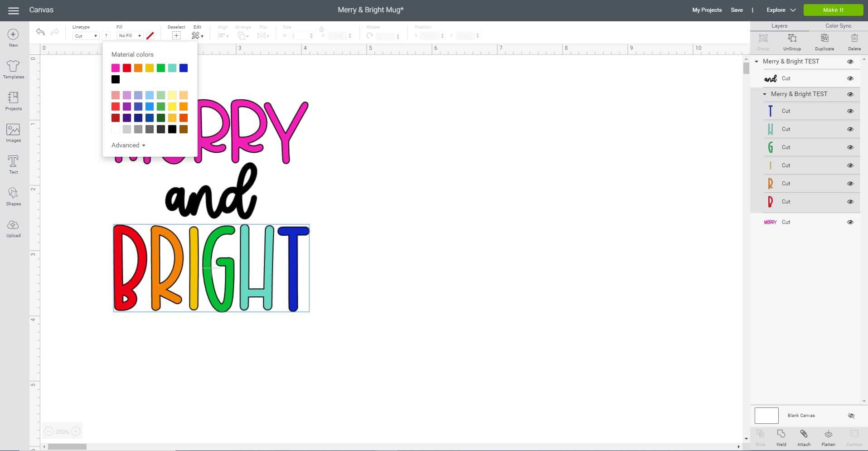
Task: Hide the 'and' Cut layer
Action: pyautogui.click(x=850, y=78)
